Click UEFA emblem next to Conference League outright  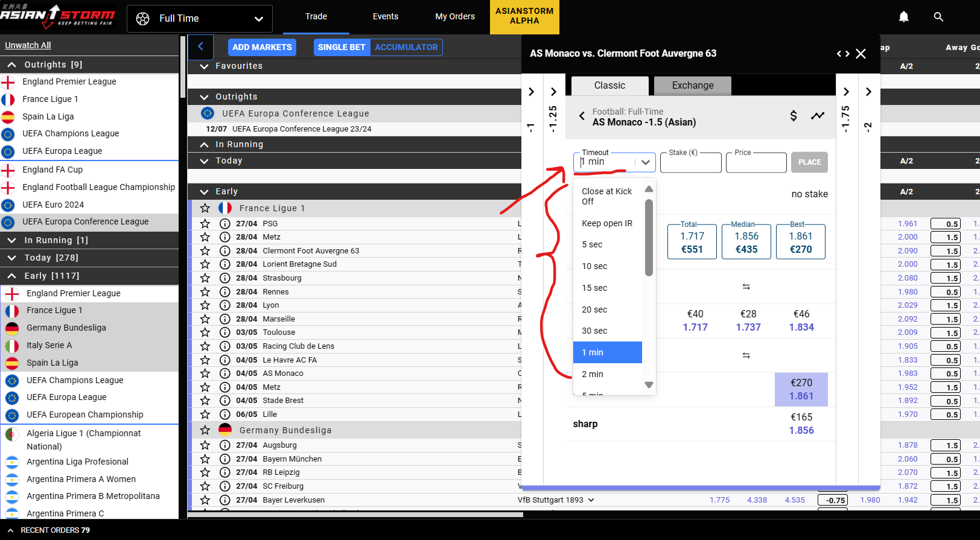click(x=208, y=113)
